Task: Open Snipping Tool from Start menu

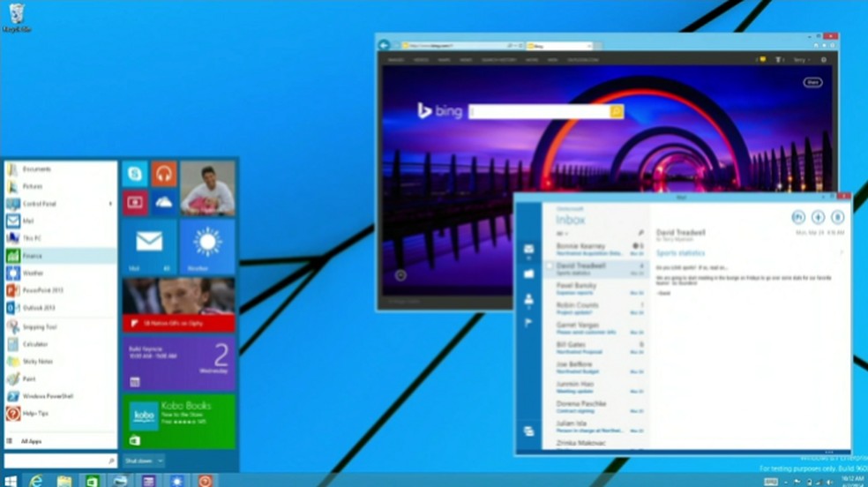Action: (61, 327)
